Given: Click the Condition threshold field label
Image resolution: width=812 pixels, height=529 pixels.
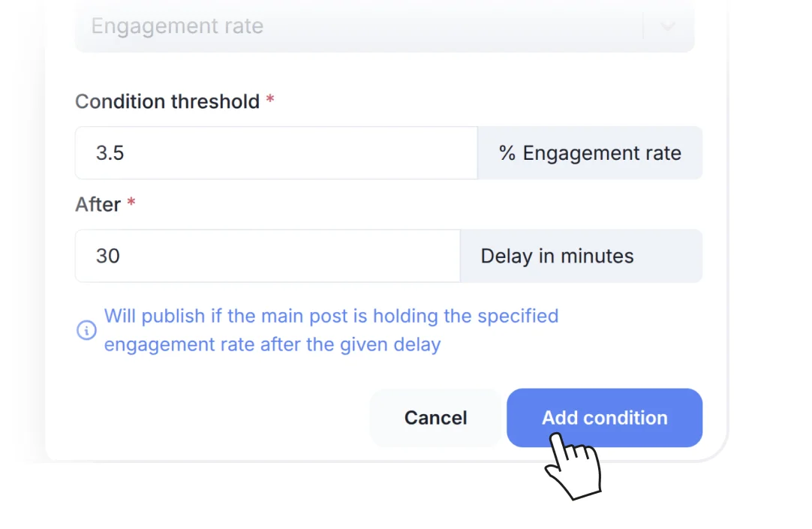Looking at the screenshot, I should [167, 101].
